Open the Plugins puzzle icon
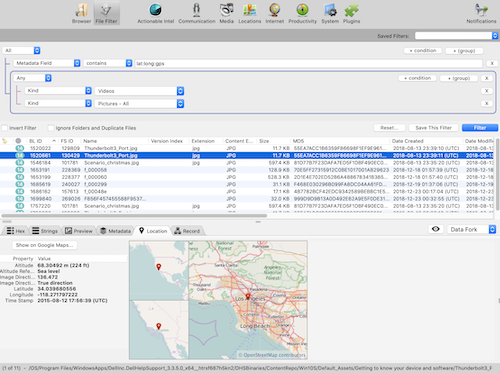This screenshot has height=373, width=500. [x=351, y=13]
